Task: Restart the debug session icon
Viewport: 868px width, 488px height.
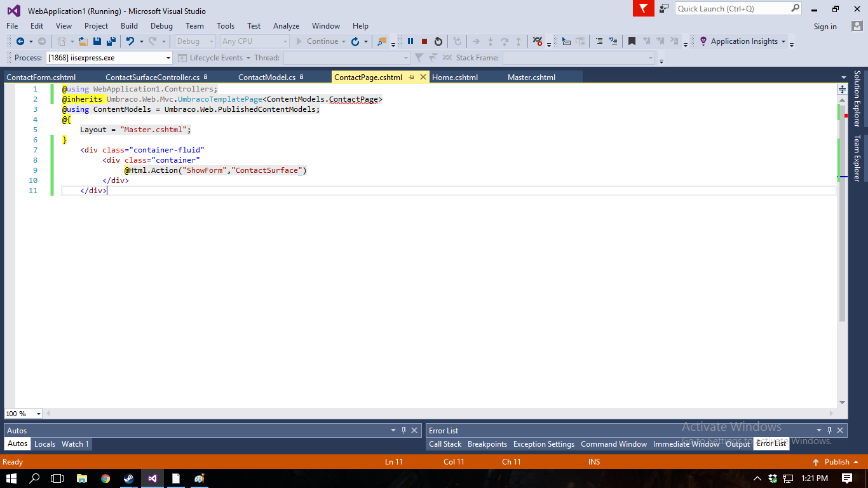Action: coord(438,41)
